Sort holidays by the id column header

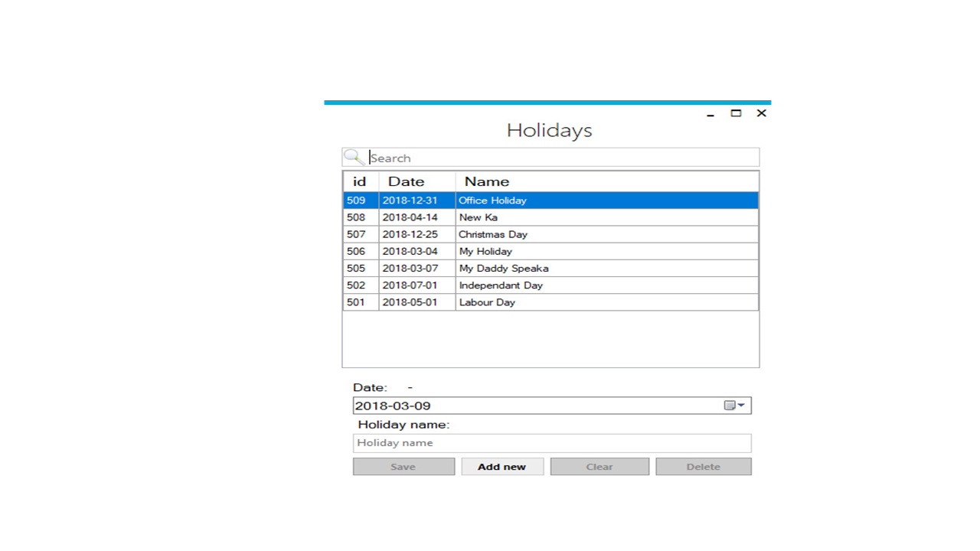(x=359, y=181)
